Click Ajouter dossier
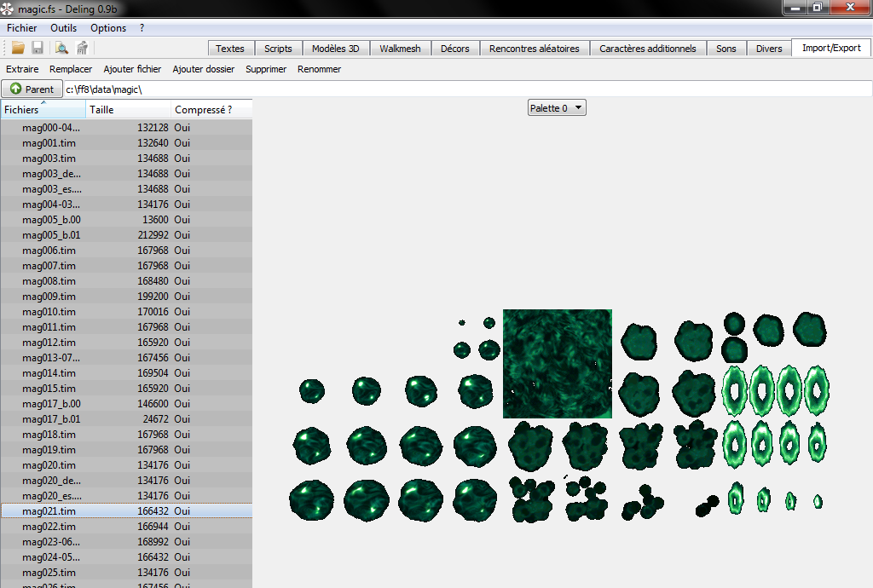873x588 pixels. click(204, 69)
